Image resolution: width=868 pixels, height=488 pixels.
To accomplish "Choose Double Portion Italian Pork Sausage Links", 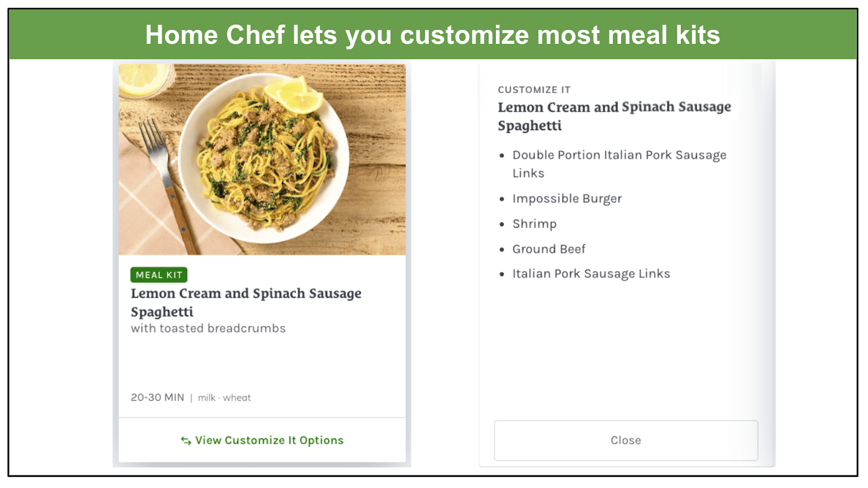I will 619,164.
